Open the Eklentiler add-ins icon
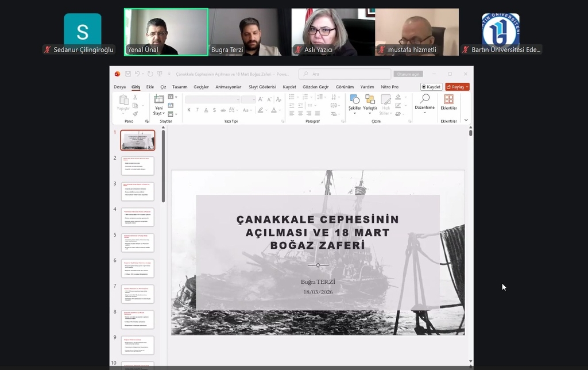 click(448, 100)
